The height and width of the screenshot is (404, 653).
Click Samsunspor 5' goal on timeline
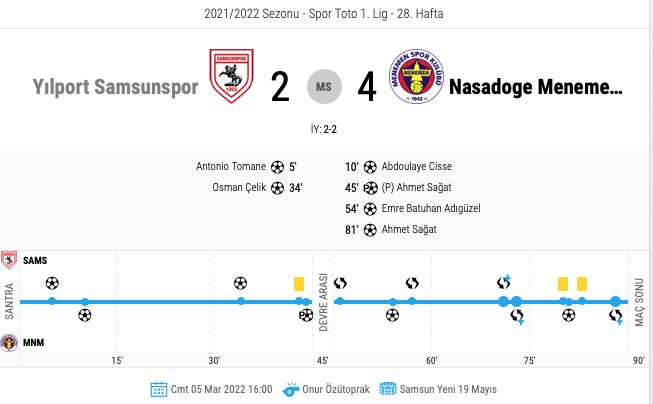coord(52,283)
